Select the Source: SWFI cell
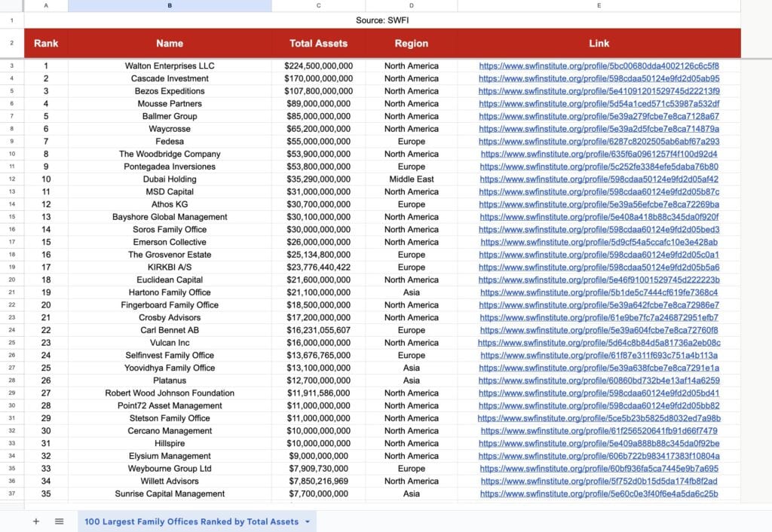This screenshot has height=532, width=772. (x=381, y=20)
